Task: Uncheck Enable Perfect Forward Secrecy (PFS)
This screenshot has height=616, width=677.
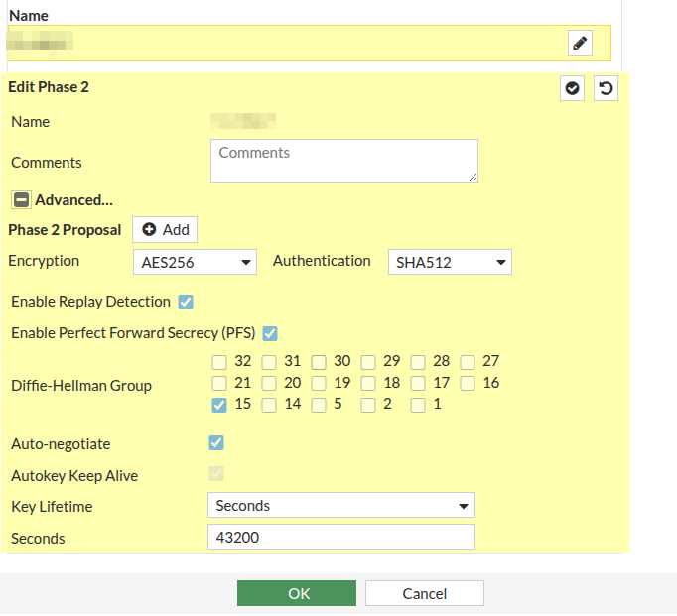Action: (270, 333)
